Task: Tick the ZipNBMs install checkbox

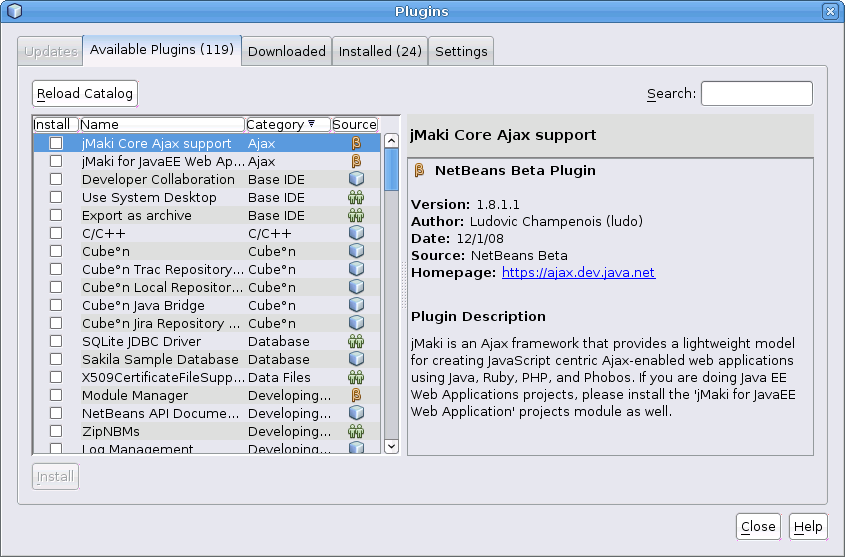Action: click(x=56, y=431)
